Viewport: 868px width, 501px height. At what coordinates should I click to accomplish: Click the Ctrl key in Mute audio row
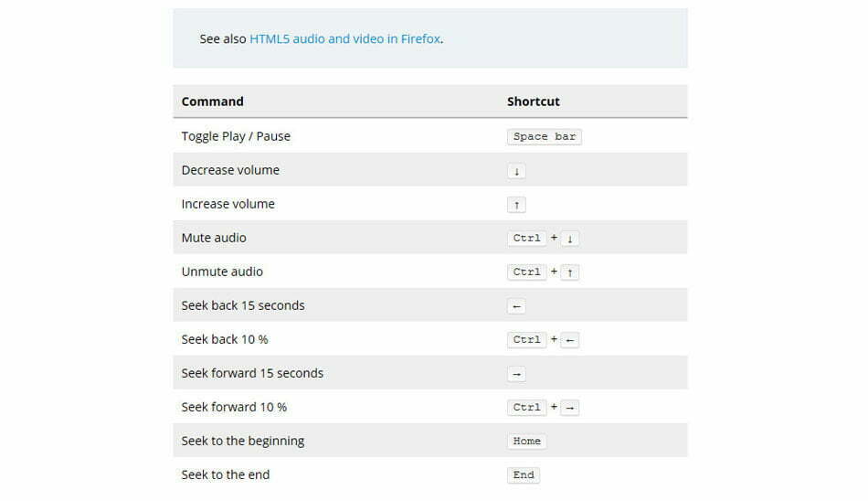(526, 239)
